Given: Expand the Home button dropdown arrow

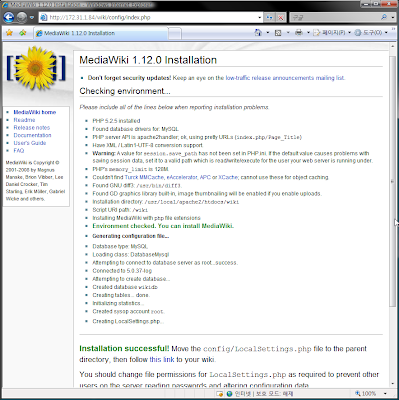Looking at the screenshot, I should coord(267,33).
